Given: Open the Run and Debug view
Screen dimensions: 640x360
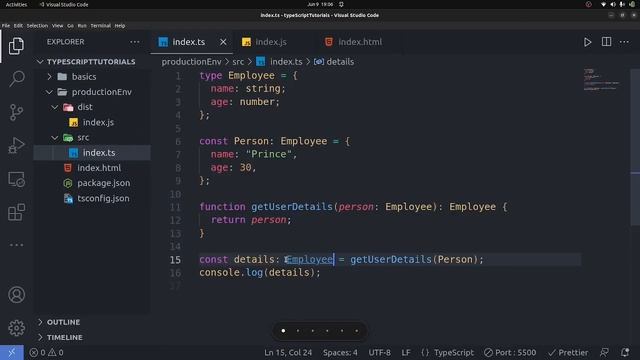Looking at the screenshot, I should (16, 145).
